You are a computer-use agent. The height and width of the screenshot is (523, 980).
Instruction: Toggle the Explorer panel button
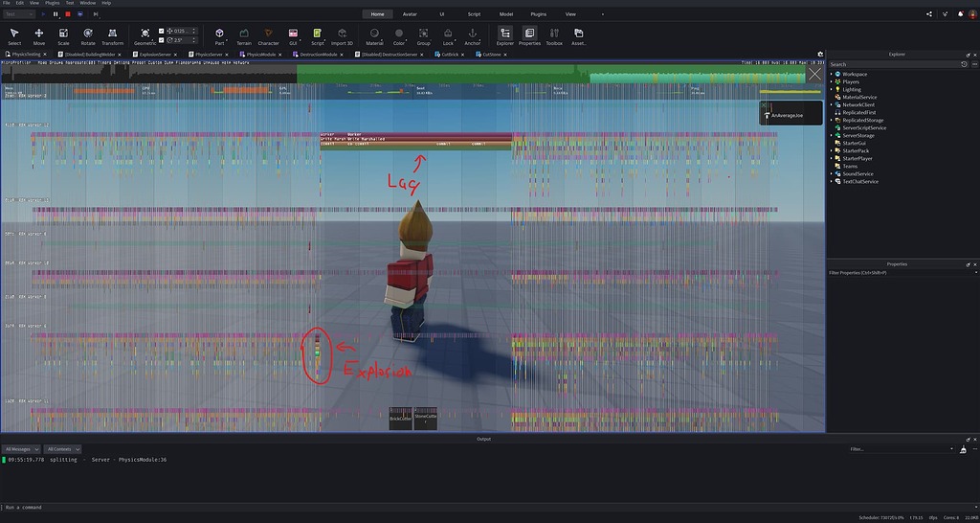click(x=504, y=35)
